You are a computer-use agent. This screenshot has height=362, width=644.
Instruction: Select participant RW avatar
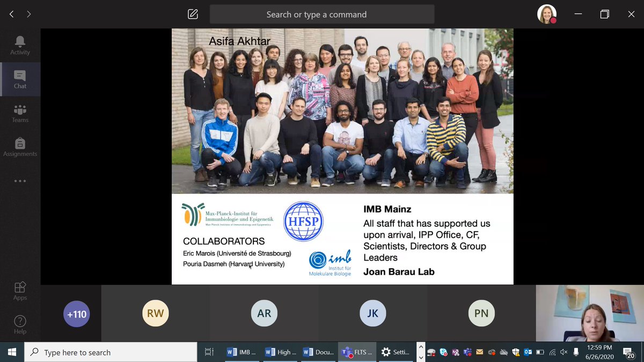click(156, 314)
